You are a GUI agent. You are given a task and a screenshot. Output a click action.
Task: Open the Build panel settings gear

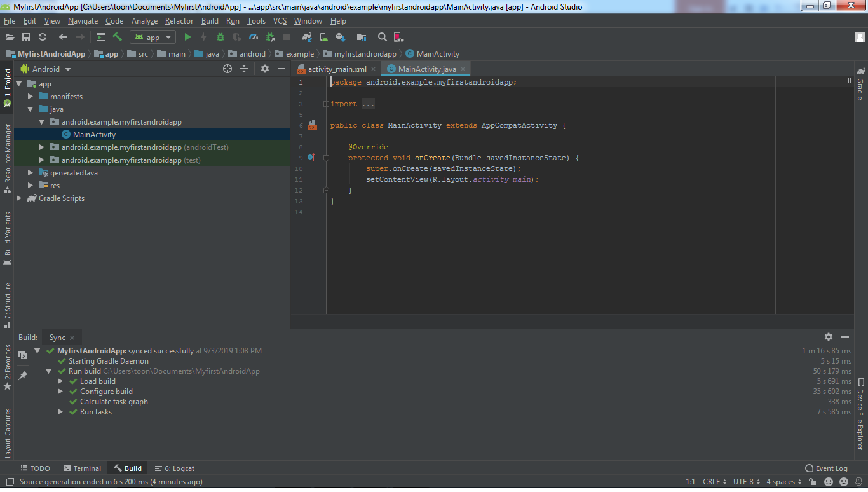829,337
